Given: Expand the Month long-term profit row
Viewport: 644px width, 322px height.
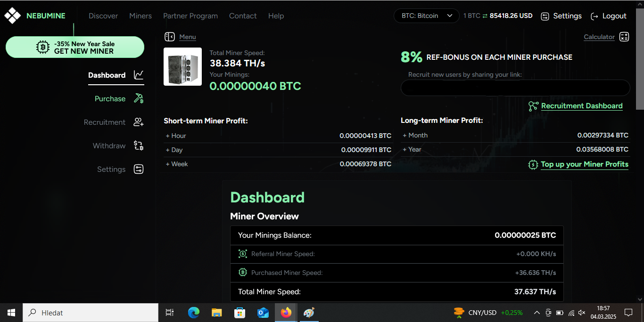Looking at the screenshot, I should pos(415,135).
